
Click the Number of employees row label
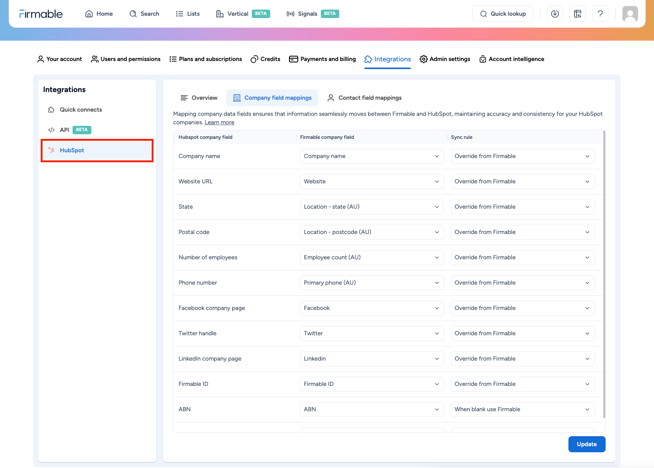(x=208, y=257)
